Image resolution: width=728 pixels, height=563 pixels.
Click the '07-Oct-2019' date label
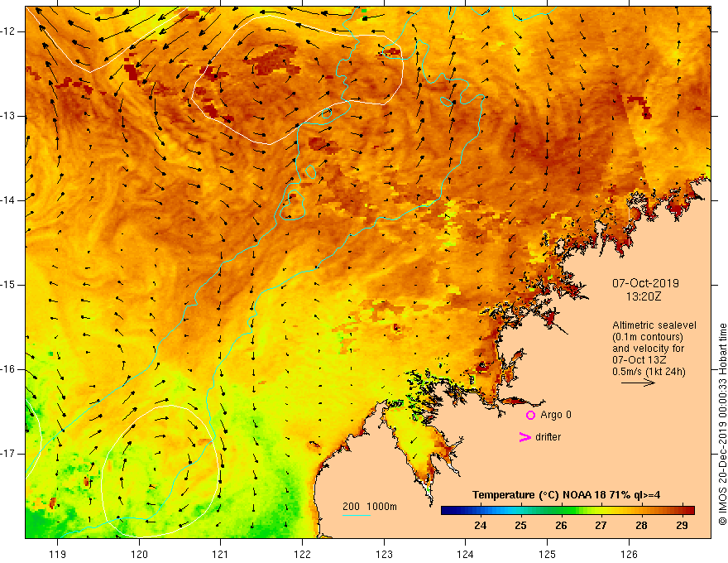(x=645, y=283)
